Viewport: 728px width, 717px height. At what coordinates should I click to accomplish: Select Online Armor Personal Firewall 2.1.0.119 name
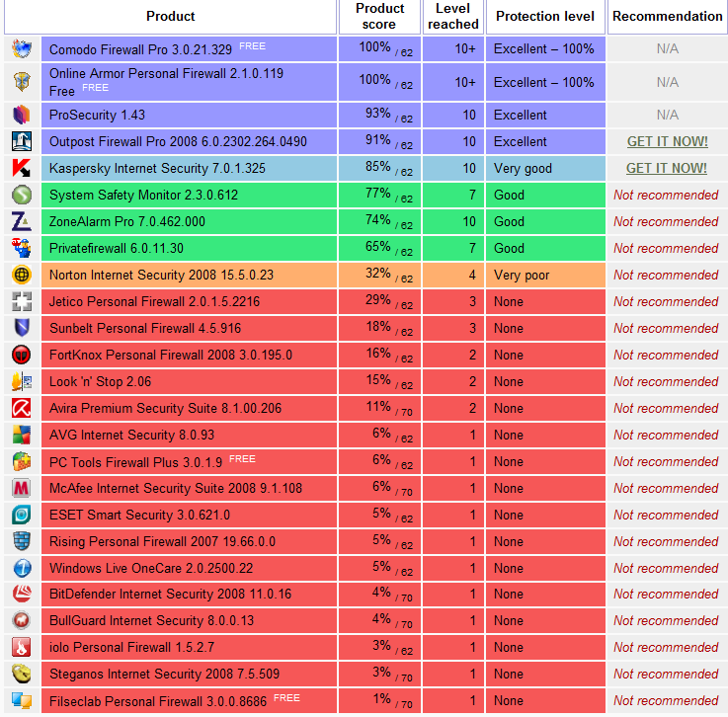tap(166, 82)
